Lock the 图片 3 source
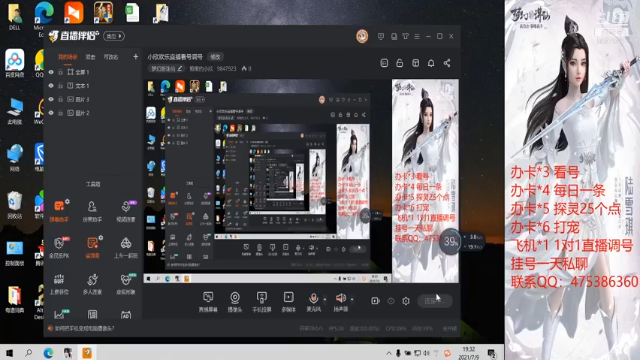The image size is (640, 360). tap(60, 99)
